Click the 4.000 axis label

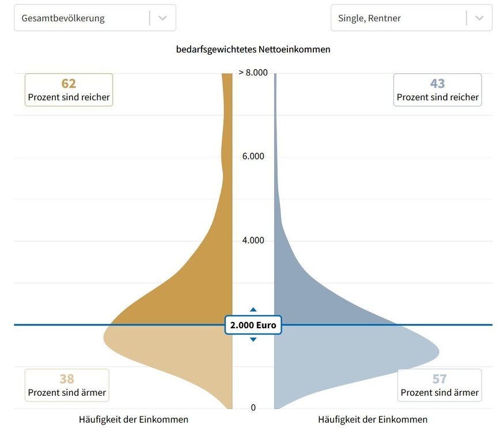(x=253, y=240)
